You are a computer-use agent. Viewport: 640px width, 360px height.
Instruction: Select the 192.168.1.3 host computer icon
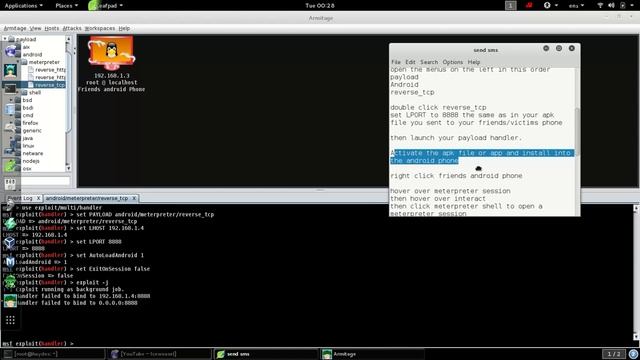111,53
